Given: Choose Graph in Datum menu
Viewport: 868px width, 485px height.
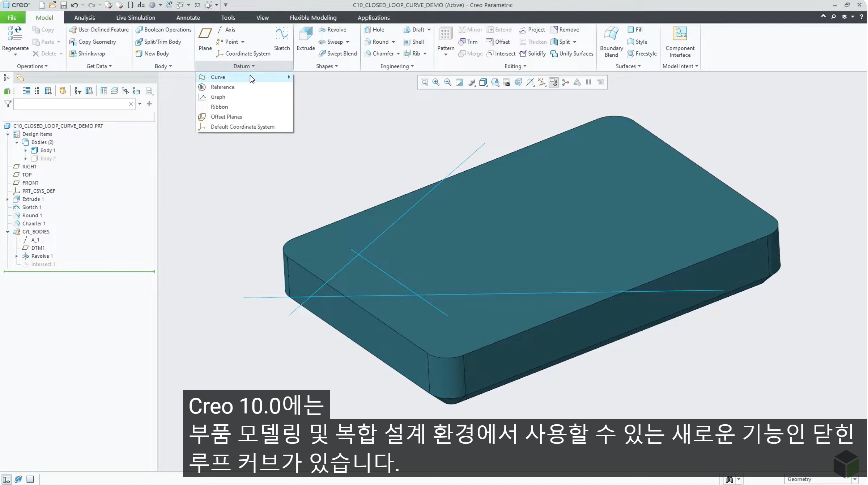Looking at the screenshot, I should [244, 97].
